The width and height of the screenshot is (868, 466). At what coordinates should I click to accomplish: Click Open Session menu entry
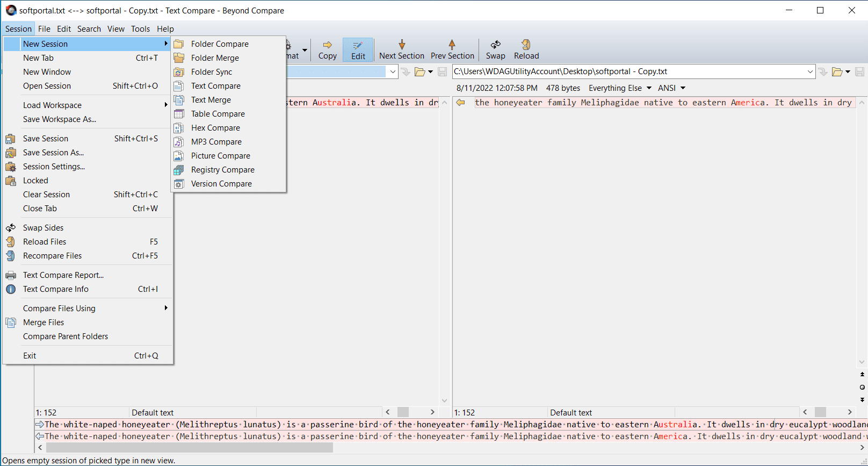pyautogui.click(x=88, y=86)
